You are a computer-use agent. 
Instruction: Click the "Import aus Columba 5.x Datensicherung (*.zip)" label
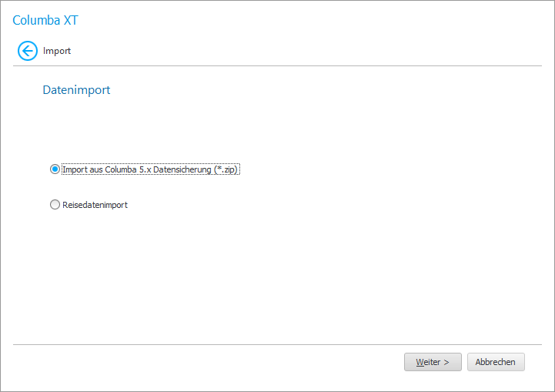coord(151,169)
